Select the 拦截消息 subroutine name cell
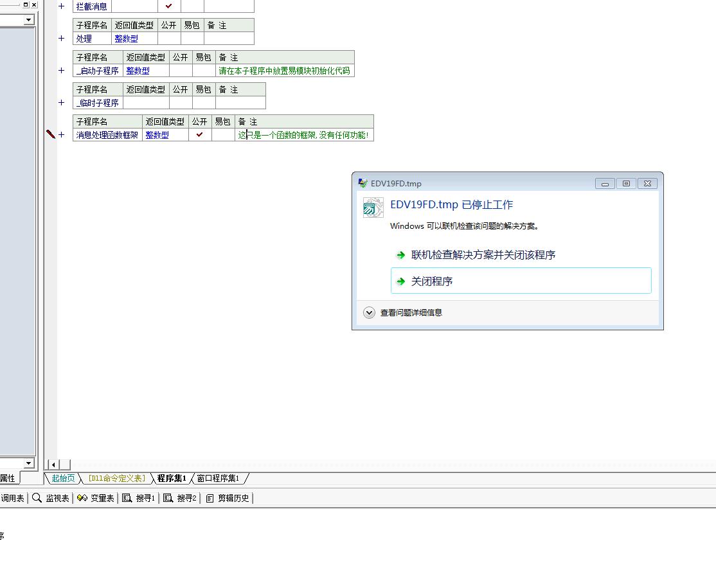The height and width of the screenshot is (588, 716). point(92,6)
